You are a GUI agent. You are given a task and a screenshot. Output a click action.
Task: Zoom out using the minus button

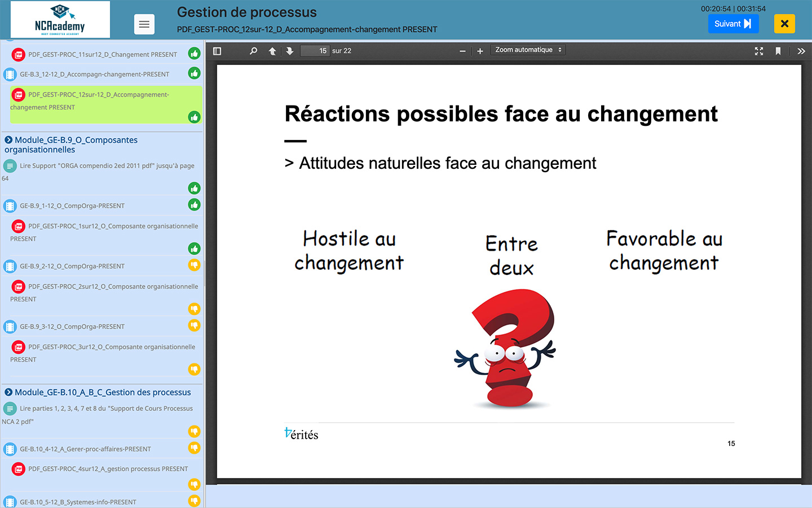click(x=462, y=51)
